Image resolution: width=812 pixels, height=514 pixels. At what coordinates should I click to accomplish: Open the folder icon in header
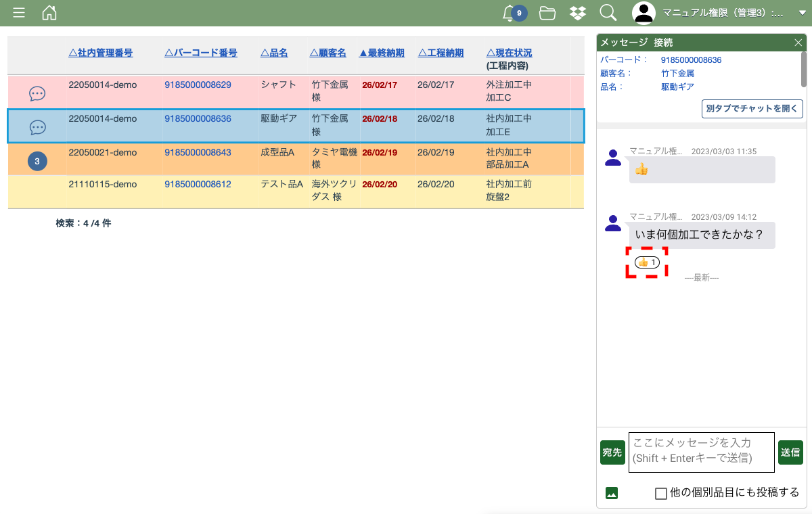[547, 13]
